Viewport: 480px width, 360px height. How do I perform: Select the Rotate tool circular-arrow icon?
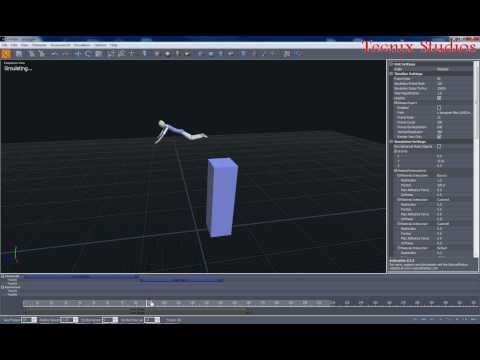[88, 53]
